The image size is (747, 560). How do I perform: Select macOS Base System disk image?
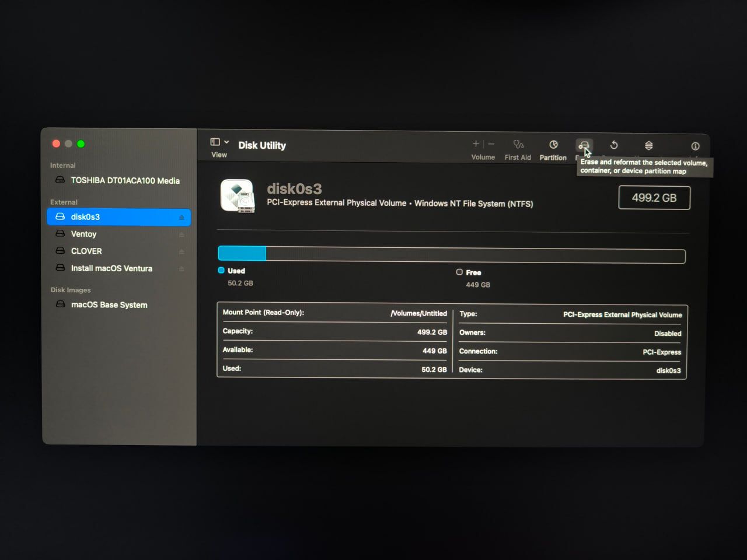coord(109,304)
